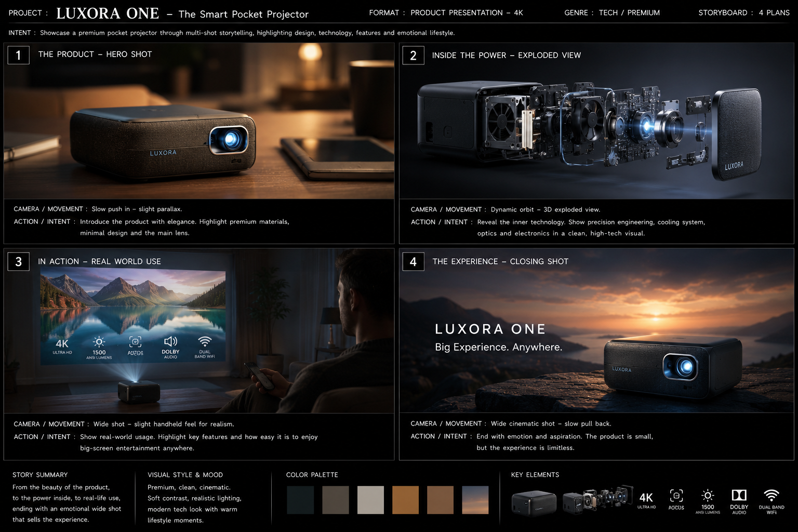798x532 pixels.
Task: Click 'Wide cinematic shot – slow pull back.' text
Action: tap(551, 423)
